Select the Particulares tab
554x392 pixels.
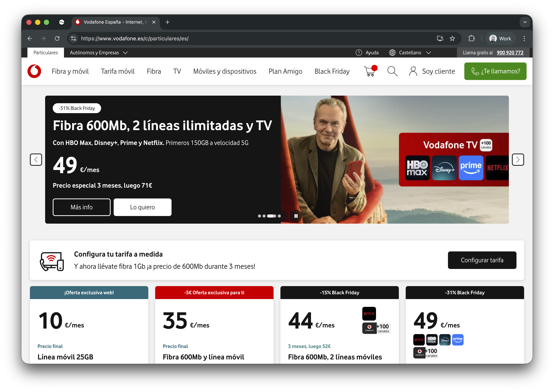[46, 53]
